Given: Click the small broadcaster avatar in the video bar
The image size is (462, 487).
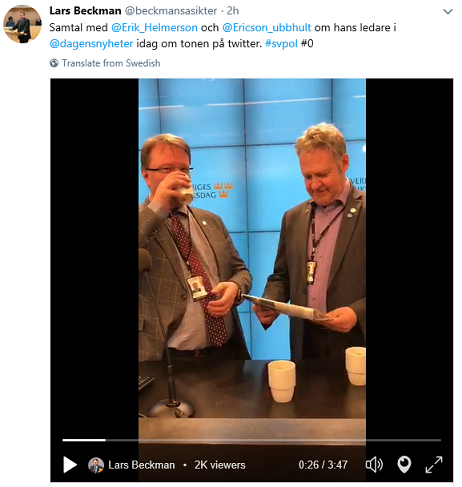Looking at the screenshot, I should pyautogui.click(x=96, y=465).
